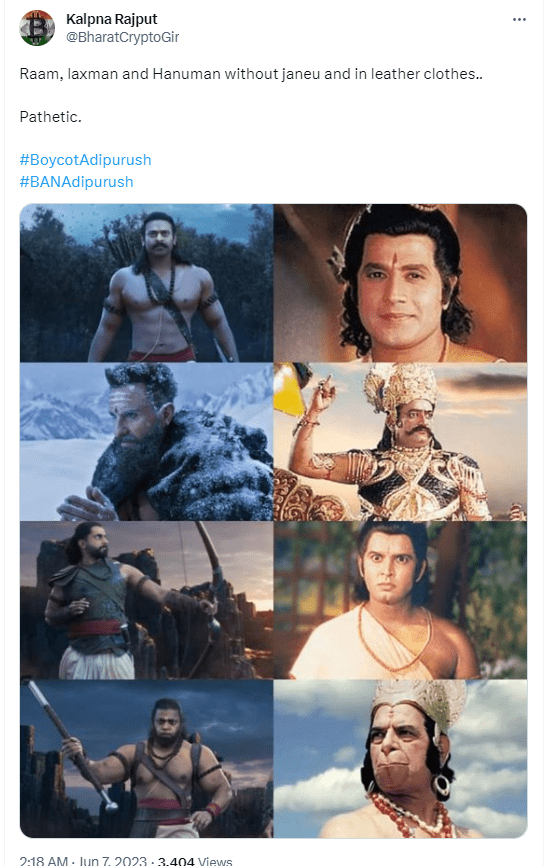
Task: View crowned monkey-faced figure against clouds
Action: 401,759
